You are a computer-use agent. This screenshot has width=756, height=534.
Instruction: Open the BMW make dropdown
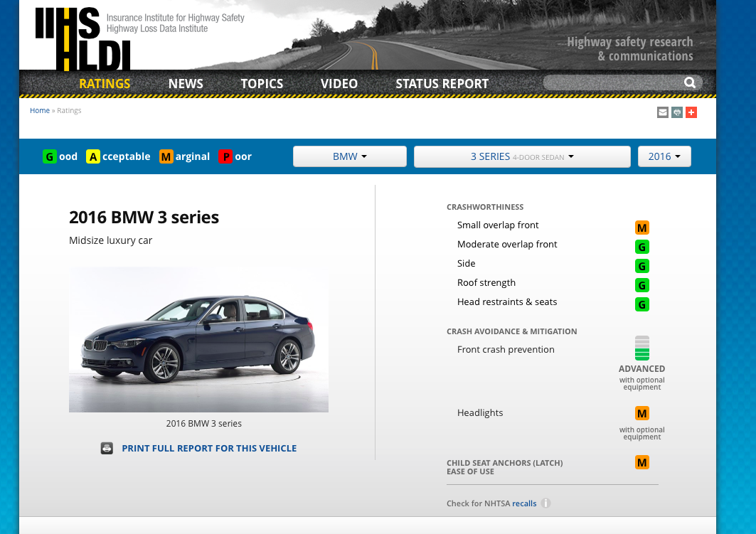click(x=350, y=156)
